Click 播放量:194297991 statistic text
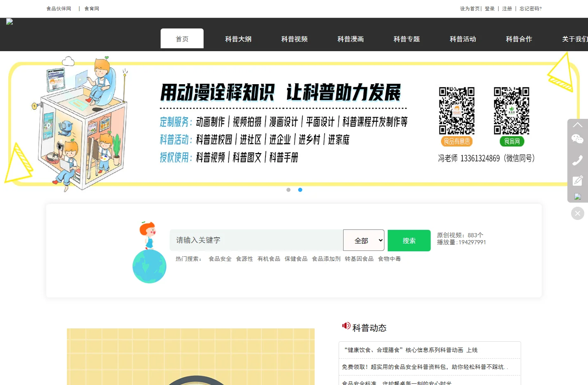Screen dimensions: 588x385 click(462, 242)
